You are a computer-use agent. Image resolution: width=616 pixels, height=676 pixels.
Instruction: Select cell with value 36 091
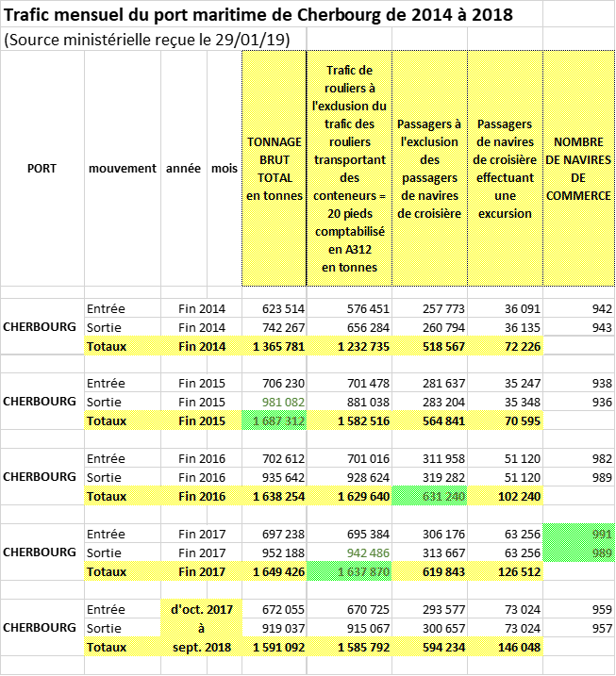[505, 308]
